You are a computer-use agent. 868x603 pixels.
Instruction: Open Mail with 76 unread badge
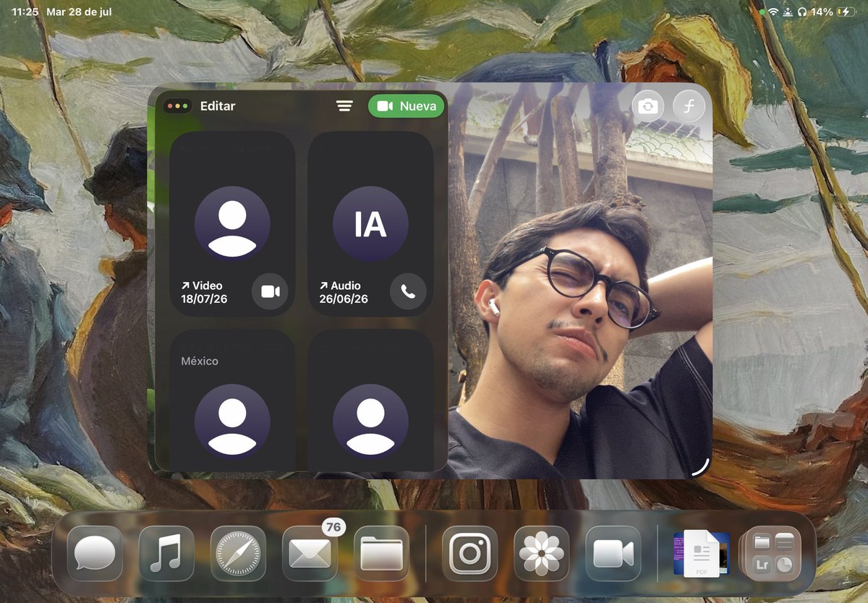pyautogui.click(x=310, y=554)
